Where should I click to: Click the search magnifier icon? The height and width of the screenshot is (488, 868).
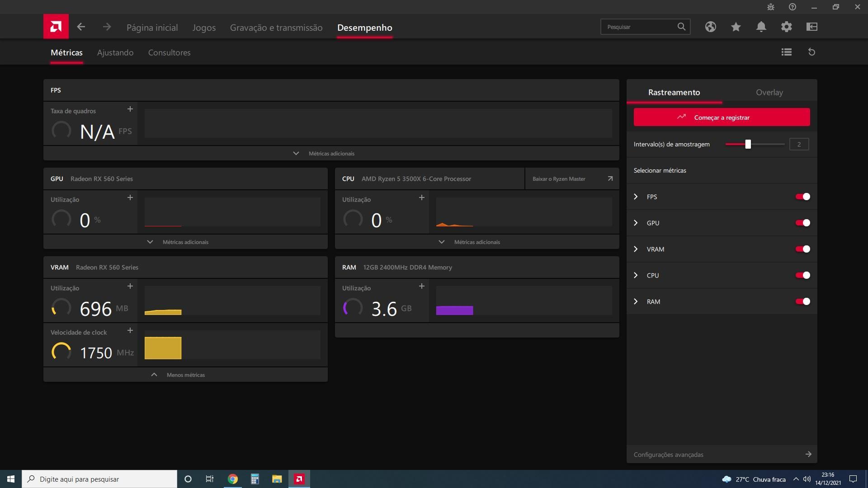pyautogui.click(x=681, y=27)
